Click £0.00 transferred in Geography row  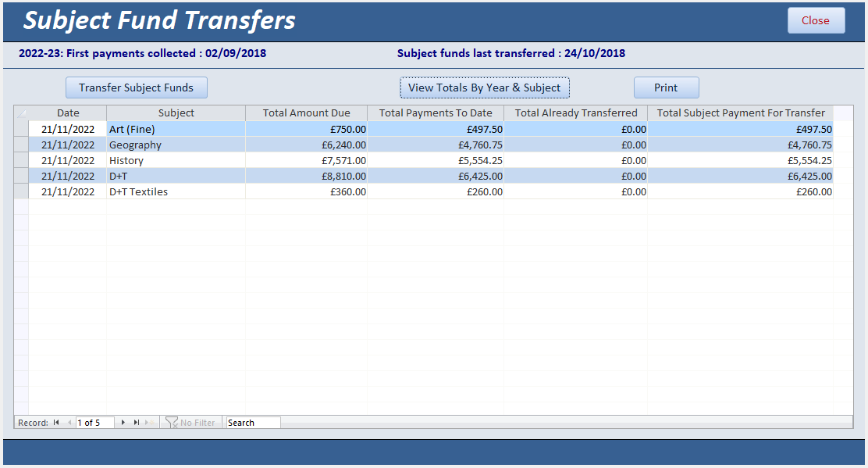(x=576, y=145)
